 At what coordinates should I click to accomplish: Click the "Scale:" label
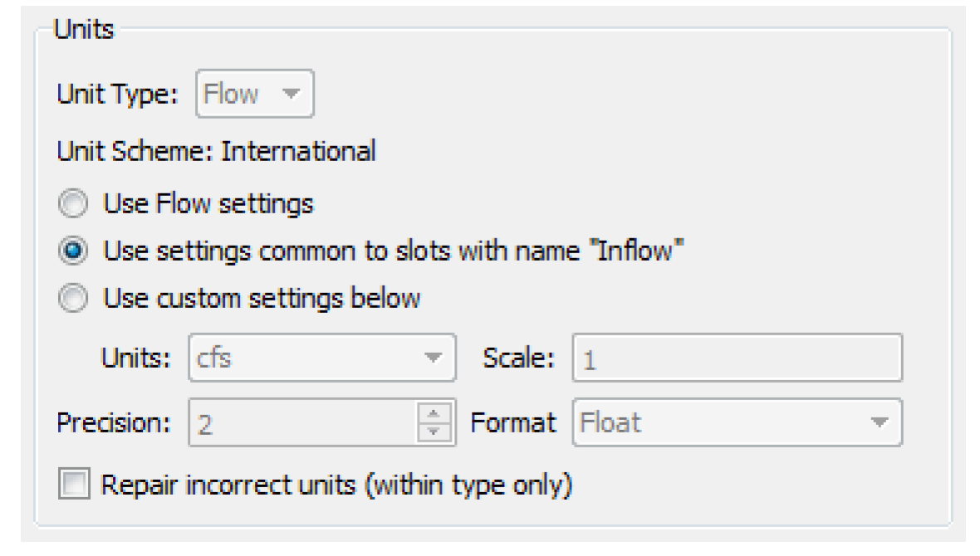click(519, 358)
